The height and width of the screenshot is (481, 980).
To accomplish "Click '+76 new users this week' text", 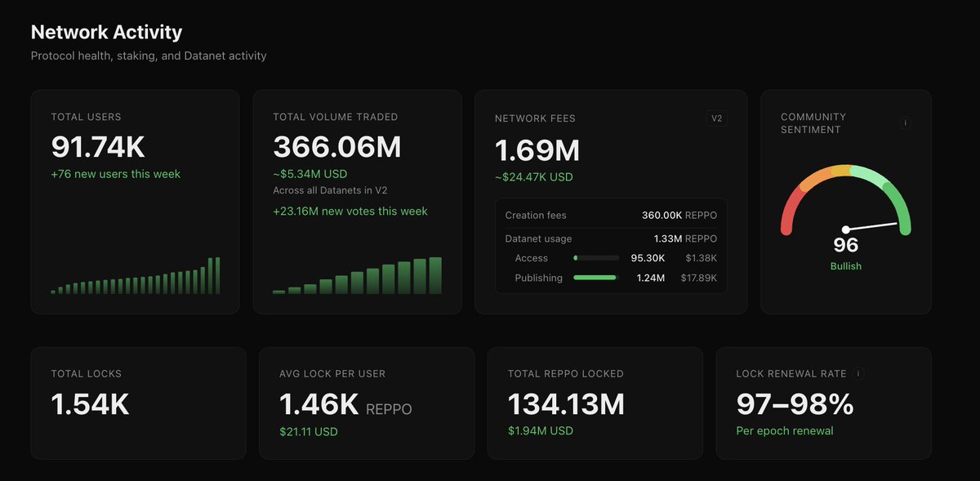I will pos(116,174).
